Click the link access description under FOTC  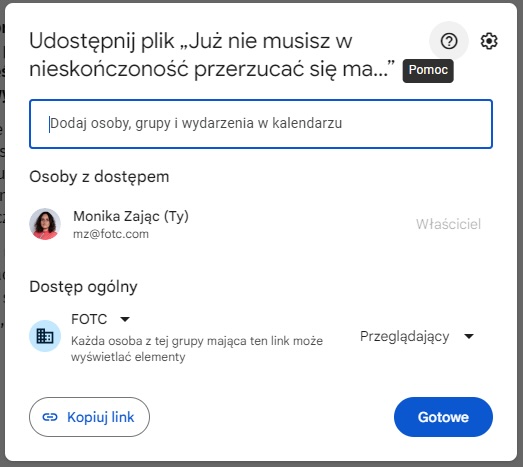coord(197,349)
